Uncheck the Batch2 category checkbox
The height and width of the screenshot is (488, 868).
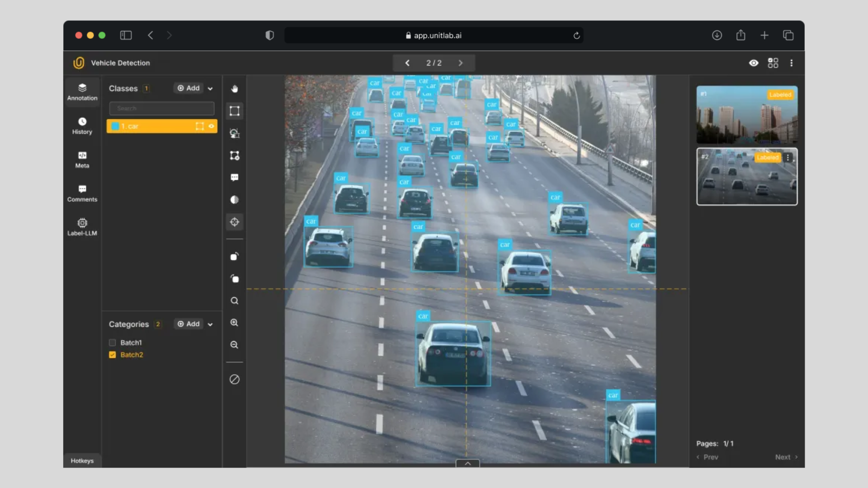113,355
